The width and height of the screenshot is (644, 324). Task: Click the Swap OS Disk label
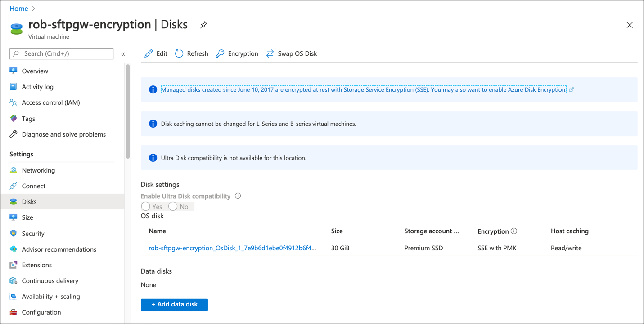point(297,53)
